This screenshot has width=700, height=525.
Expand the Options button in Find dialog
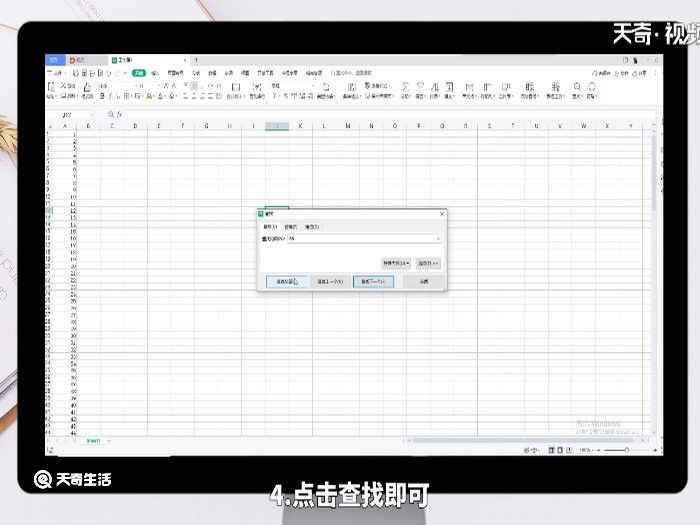pyautogui.click(x=428, y=263)
